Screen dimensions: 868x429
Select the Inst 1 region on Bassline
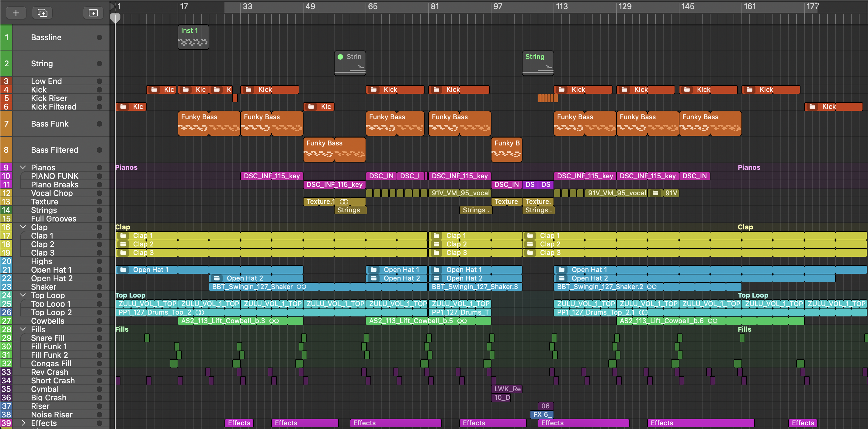(193, 37)
